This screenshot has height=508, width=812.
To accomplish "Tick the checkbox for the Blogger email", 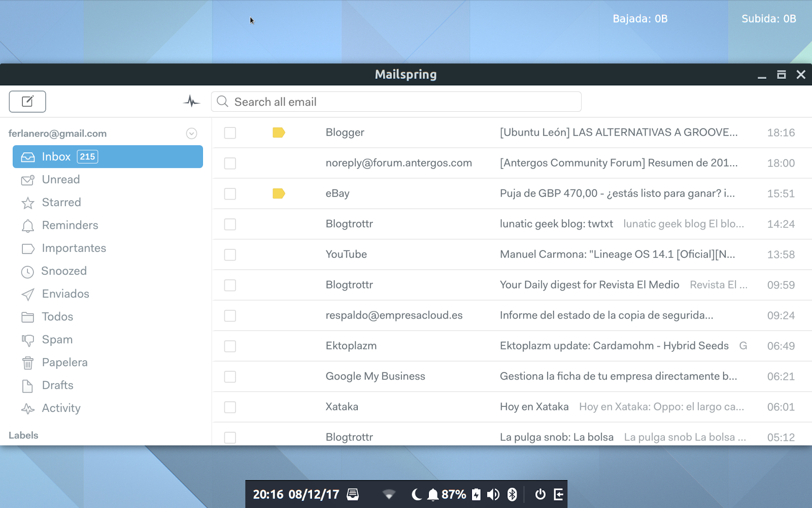I will [230, 133].
